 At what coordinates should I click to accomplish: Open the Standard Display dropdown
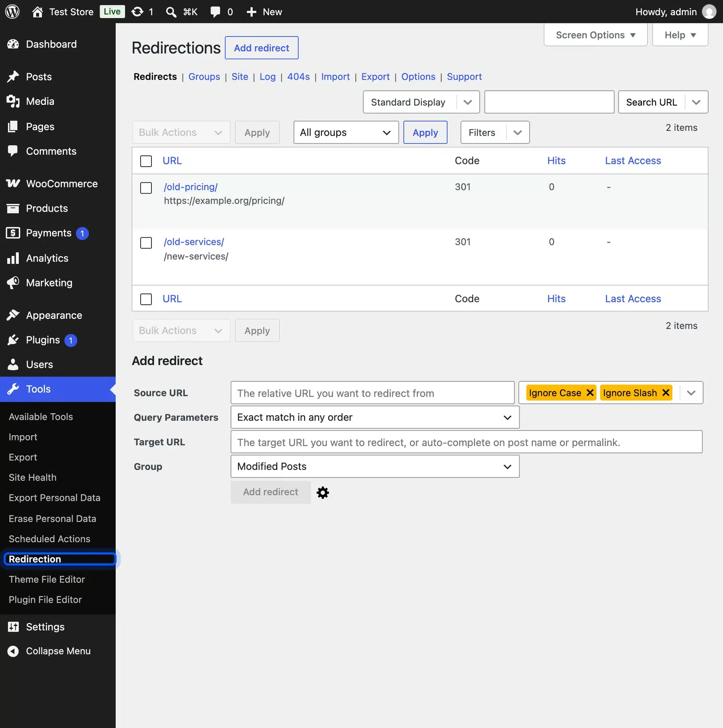[421, 102]
